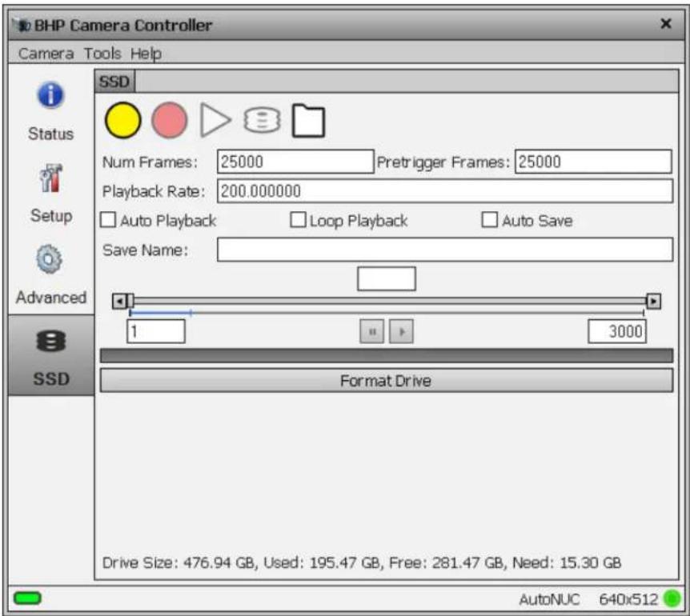Viewport: 690px width, 616px height.
Task: Select the SSD sidebar section
Action: 51,355
